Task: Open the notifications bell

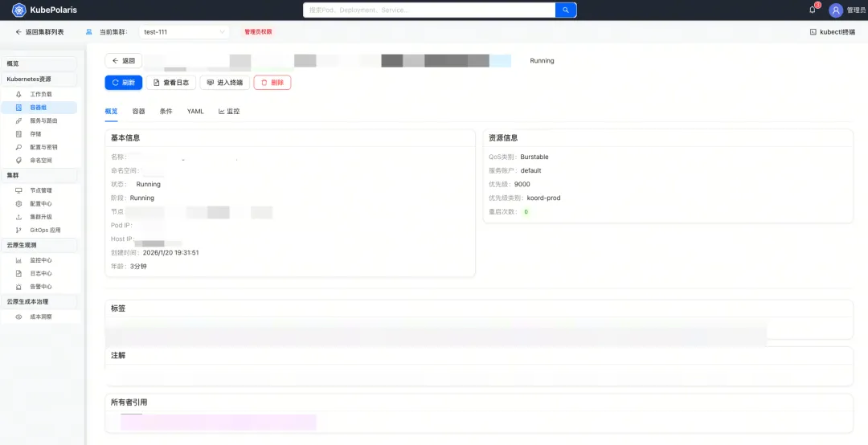Action: click(x=813, y=10)
